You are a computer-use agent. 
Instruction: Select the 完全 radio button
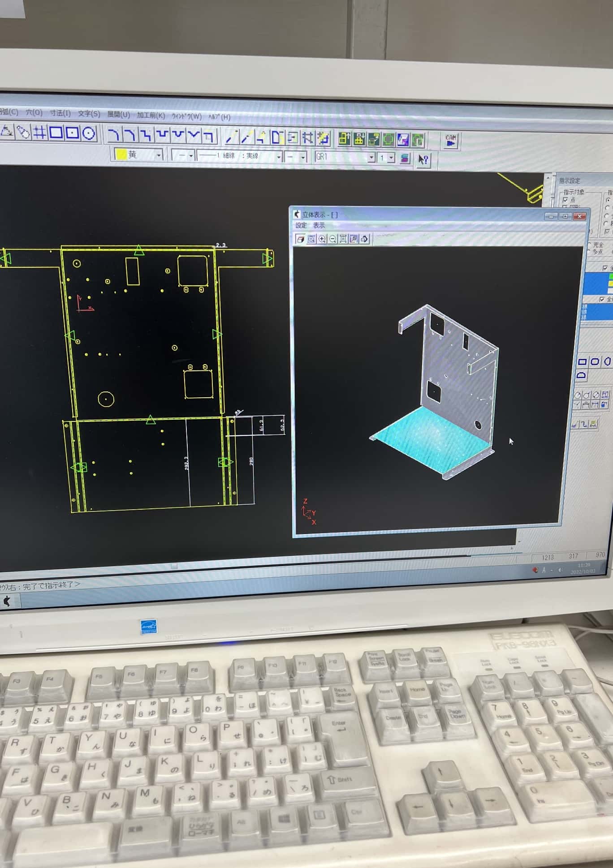[590, 245]
